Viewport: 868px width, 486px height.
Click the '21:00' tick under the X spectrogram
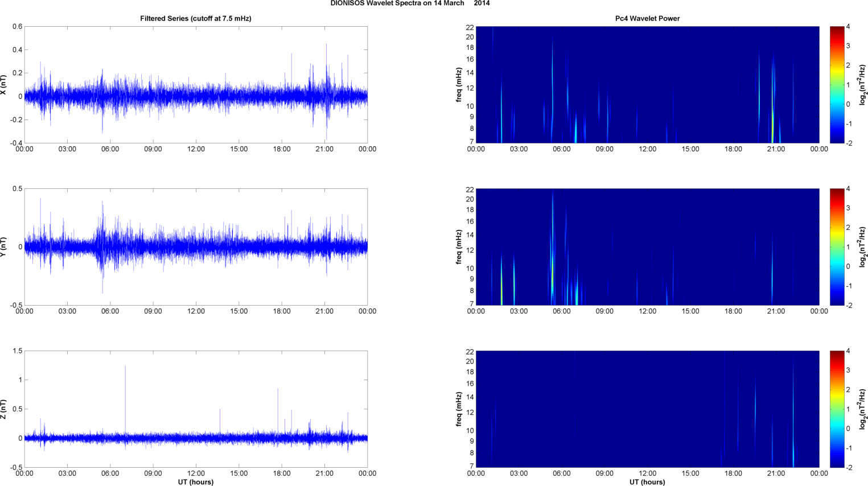(x=776, y=149)
